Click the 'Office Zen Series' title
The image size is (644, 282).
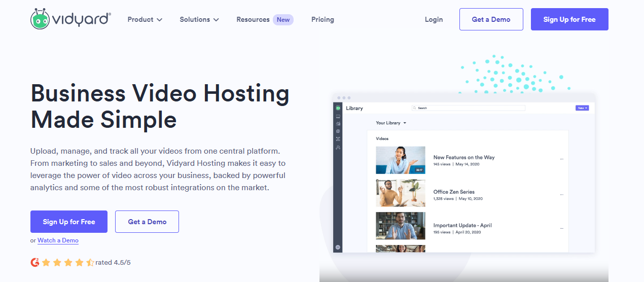coord(454,192)
